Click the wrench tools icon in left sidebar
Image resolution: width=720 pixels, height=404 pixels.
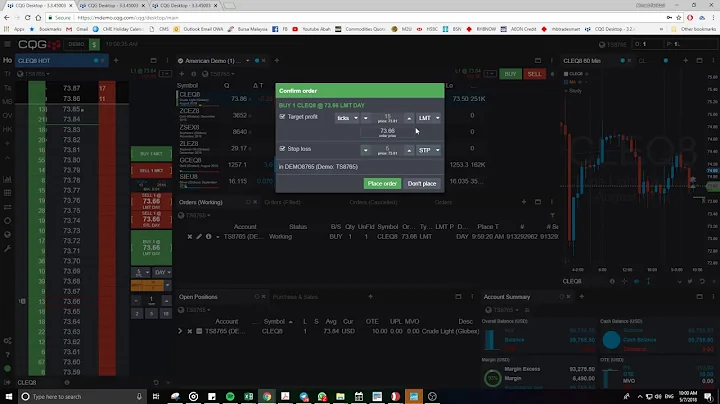click(x=7, y=248)
